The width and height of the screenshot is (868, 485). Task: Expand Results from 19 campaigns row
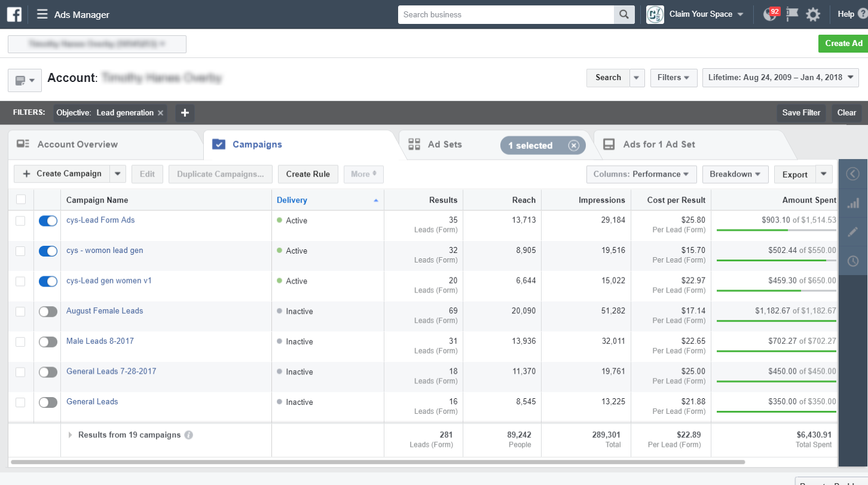(x=72, y=435)
